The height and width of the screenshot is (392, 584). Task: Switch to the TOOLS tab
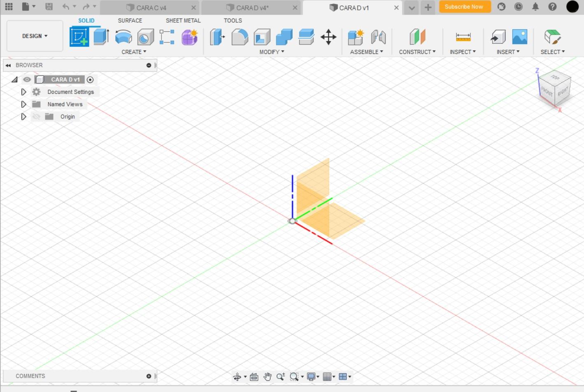233,20
